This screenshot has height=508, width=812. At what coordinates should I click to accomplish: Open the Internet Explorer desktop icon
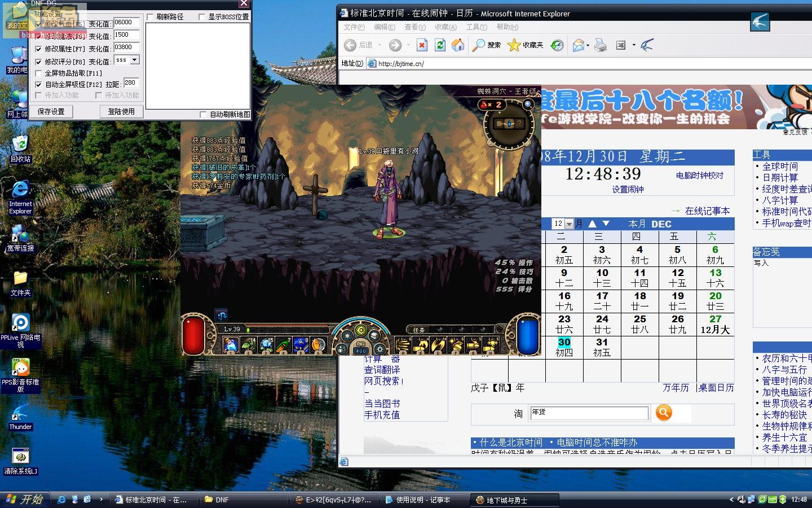[x=20, y=198]
